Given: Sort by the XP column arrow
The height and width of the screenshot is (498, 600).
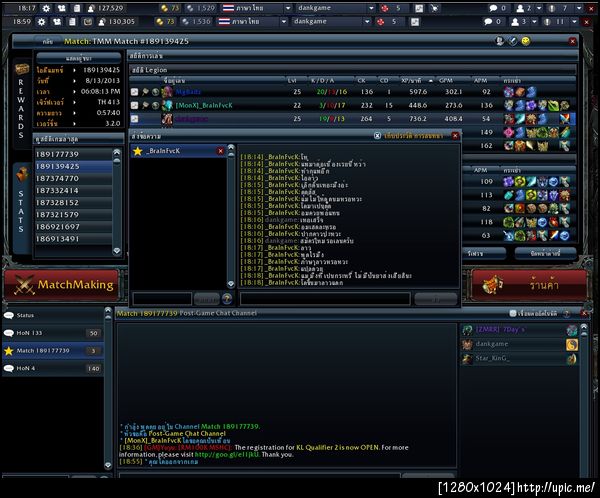Looking at the screenshot, I should point(431,81).
